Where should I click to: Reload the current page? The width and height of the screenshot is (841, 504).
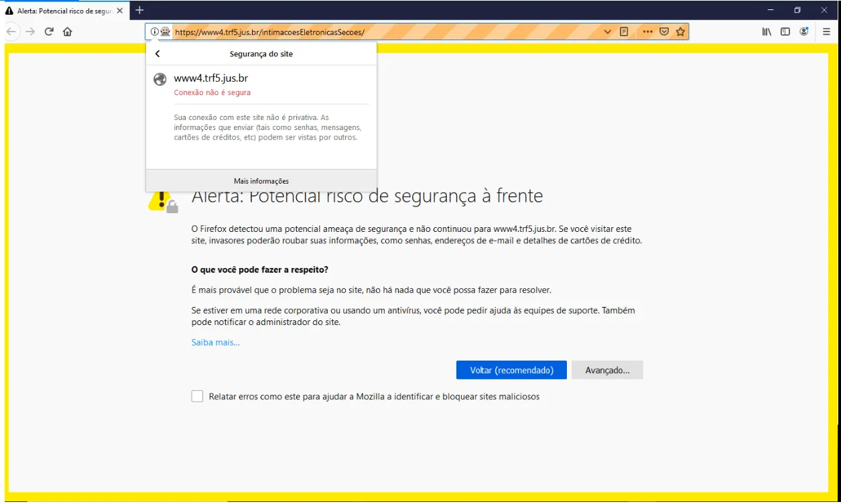[x=49, y=31]
